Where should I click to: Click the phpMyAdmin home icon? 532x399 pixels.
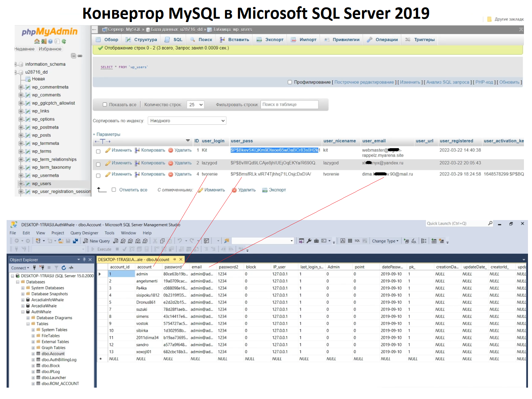point(36,41)
